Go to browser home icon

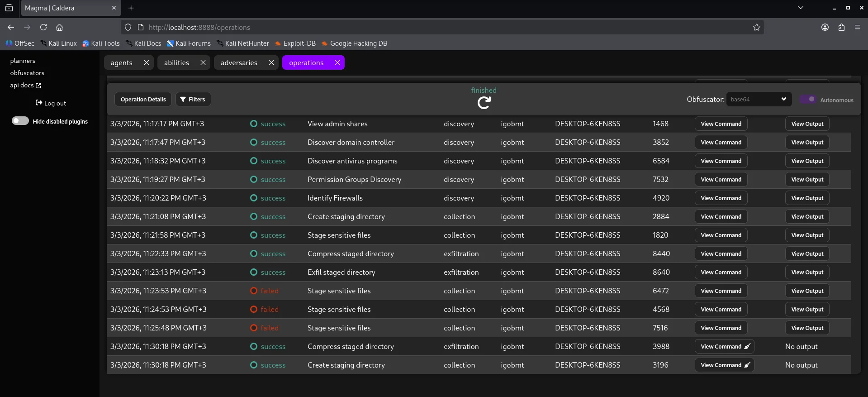tap(59, 27)
